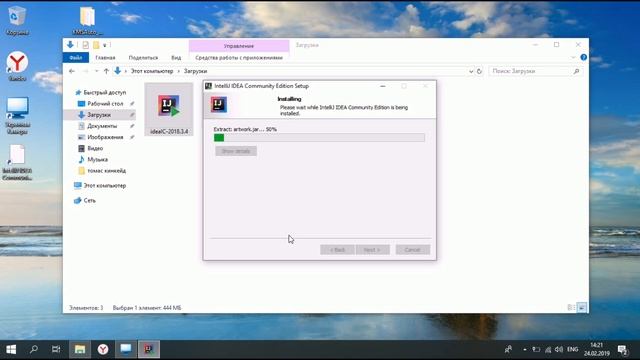Open the volume control tray icon
Viewport: 640px width, 360px height.
(559, 350)
